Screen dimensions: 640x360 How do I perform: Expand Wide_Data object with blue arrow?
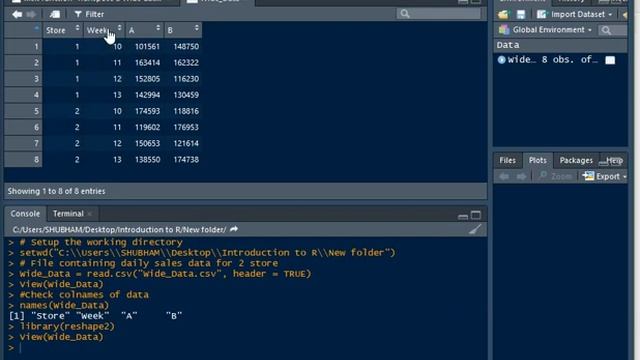502,60
